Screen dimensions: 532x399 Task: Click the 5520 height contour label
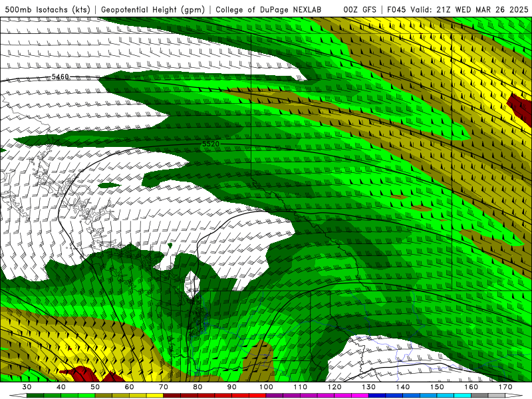[211, 144]
